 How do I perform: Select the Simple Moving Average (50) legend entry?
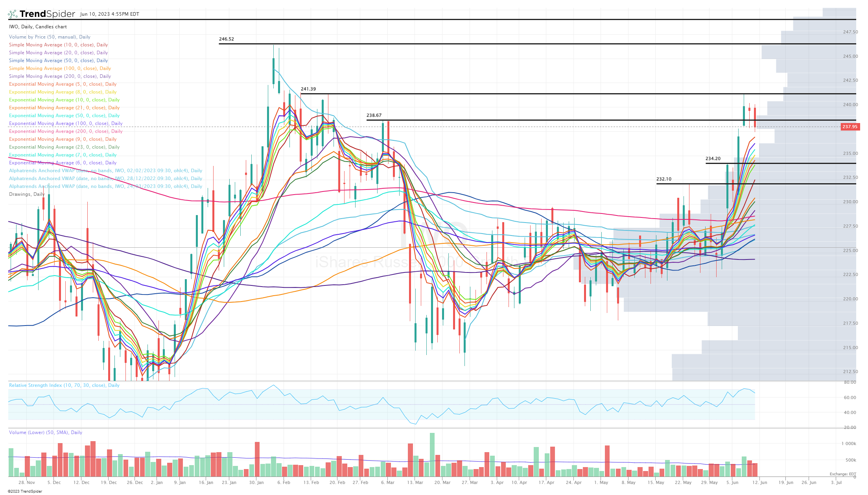[x=58, y=61]
